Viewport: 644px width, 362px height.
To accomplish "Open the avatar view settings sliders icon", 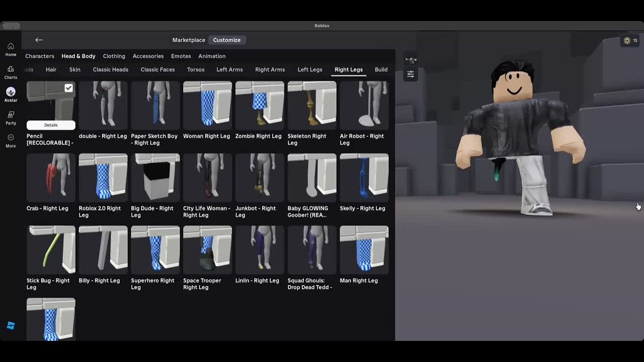I will click(411, 74).
